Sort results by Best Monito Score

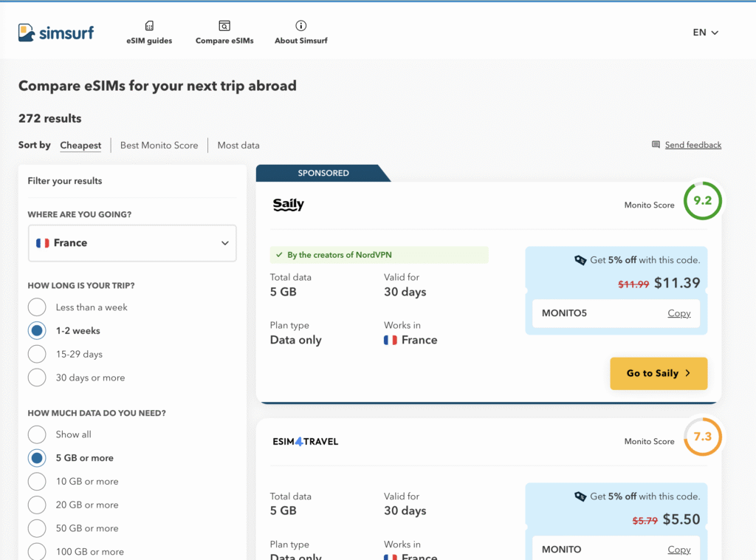(x=159, y=146)
